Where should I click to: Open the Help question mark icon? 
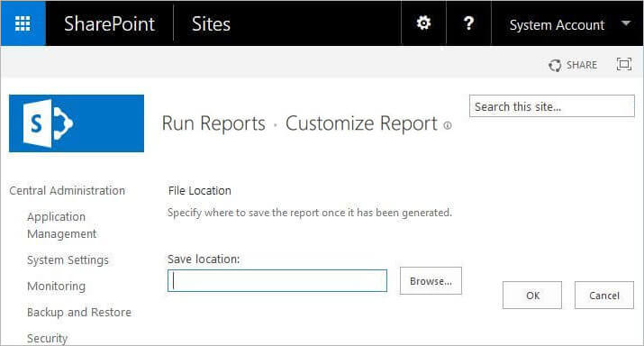(x=468, y=23)
